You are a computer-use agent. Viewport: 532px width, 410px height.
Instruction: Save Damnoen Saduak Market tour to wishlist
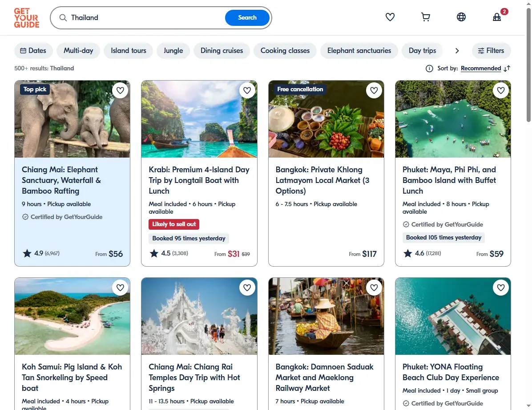click(374, 288)
